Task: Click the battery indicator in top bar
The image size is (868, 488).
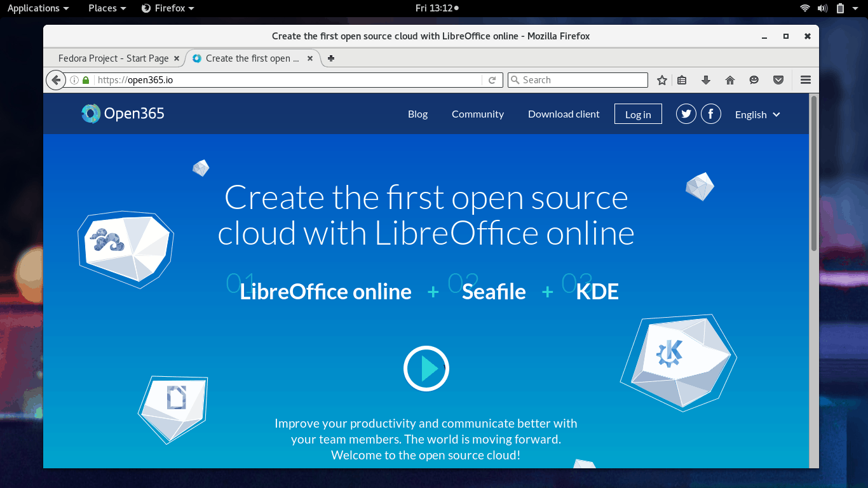Action: (x=841, y=8)
